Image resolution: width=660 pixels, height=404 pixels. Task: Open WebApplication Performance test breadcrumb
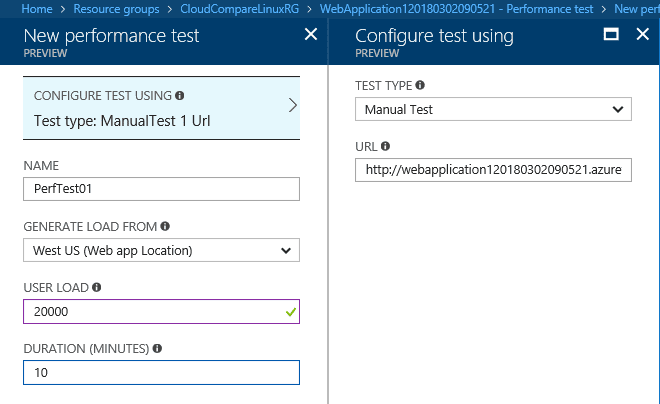tap(456, 9)
